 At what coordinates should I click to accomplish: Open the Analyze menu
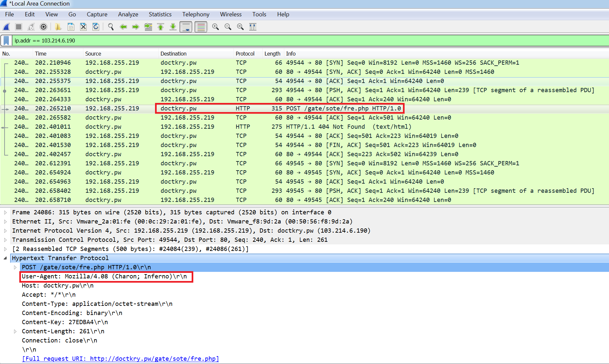click(128, 14)
